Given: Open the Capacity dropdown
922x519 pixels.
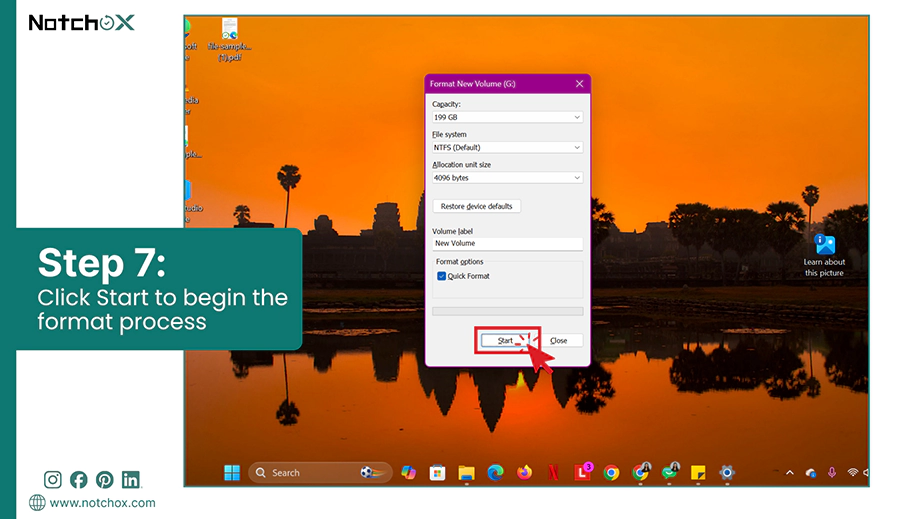Looking at the screenshot, I should tap(507, 117).
